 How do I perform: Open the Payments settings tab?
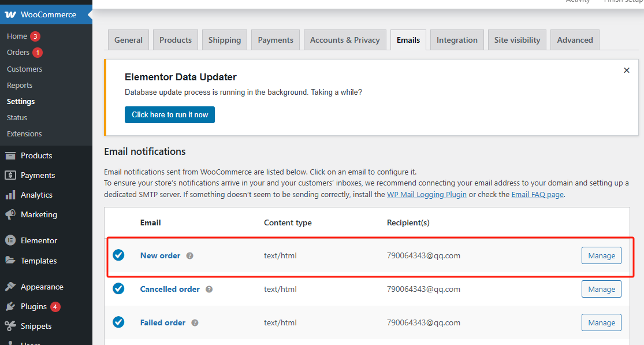[276, 40]
